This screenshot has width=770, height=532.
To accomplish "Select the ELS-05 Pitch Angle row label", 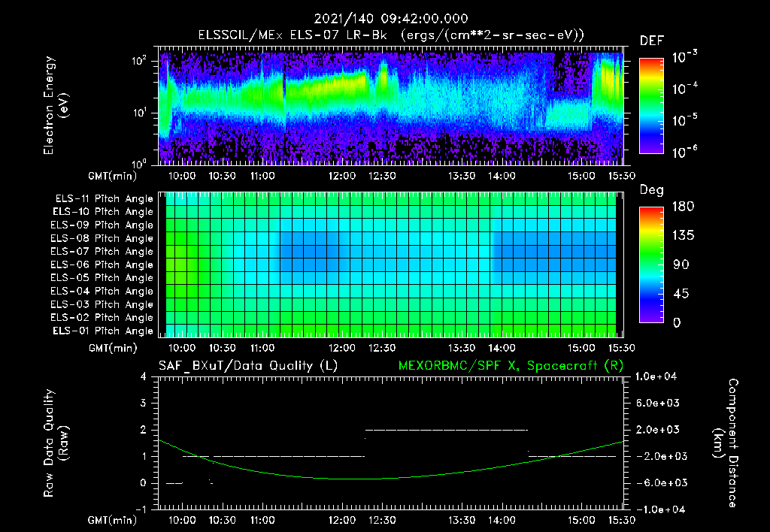I will click(102, 278).
